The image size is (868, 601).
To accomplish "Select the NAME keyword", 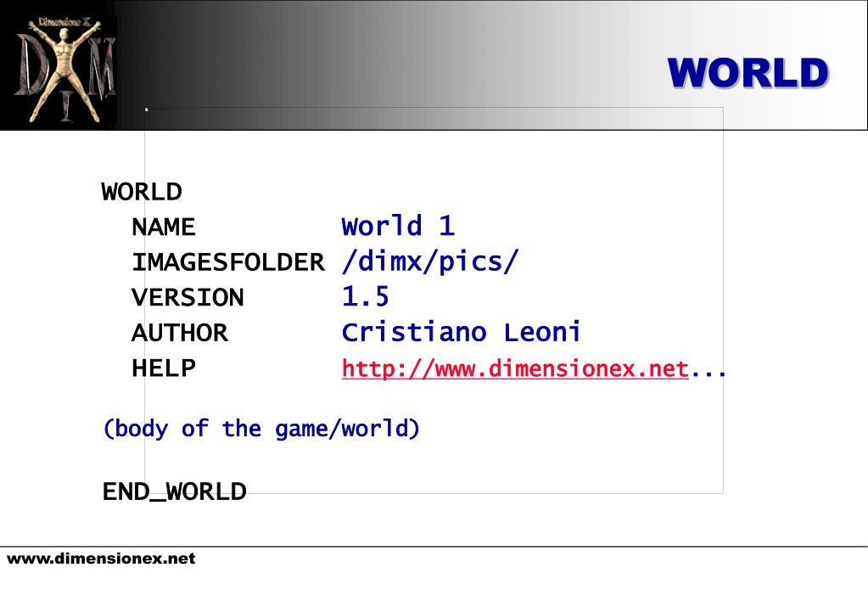I will (163, 227).
